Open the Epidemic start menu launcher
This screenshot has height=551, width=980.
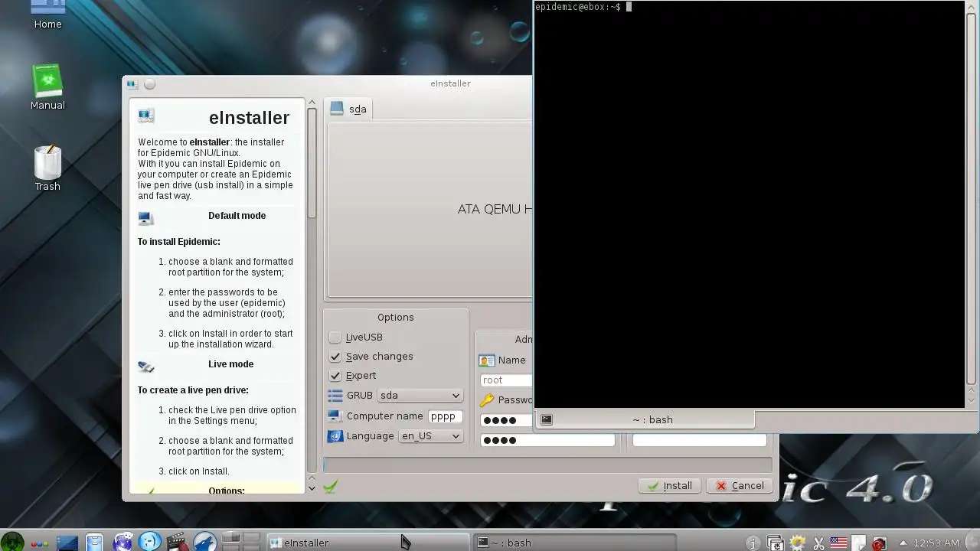pyautogui.click(x=12, y=542)
